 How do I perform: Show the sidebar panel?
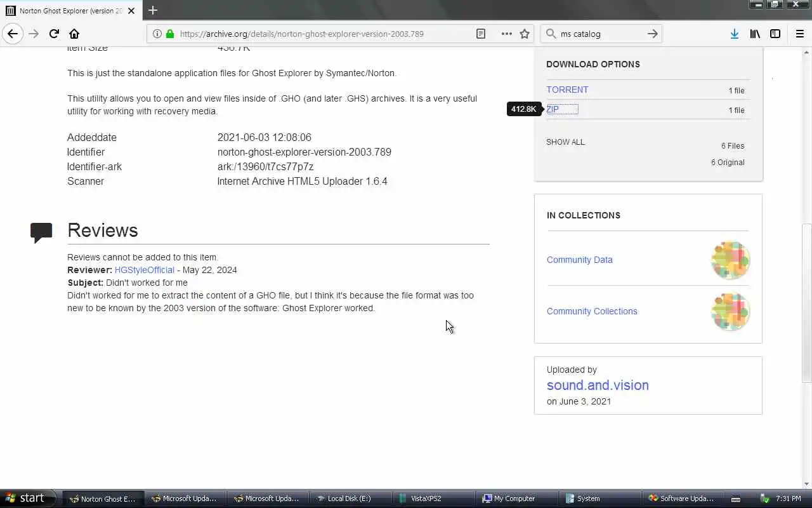point(775,34)
